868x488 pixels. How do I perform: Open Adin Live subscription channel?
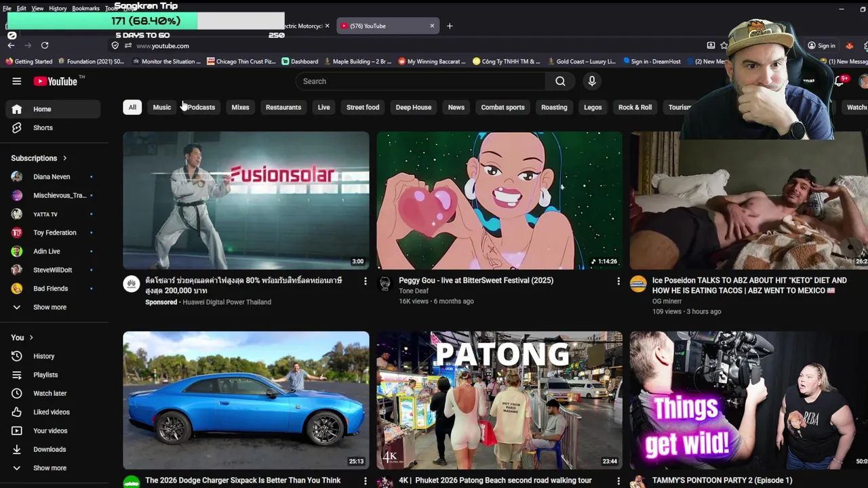(x=54, y=251)
